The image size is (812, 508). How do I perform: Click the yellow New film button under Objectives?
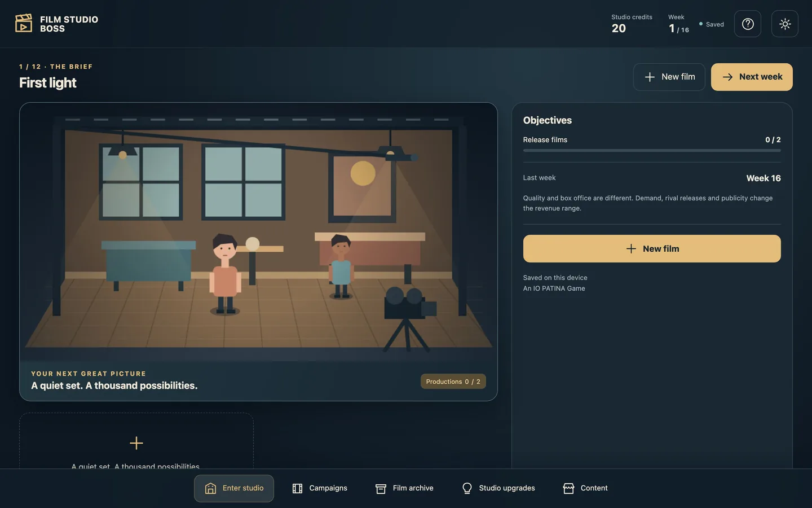652,248
